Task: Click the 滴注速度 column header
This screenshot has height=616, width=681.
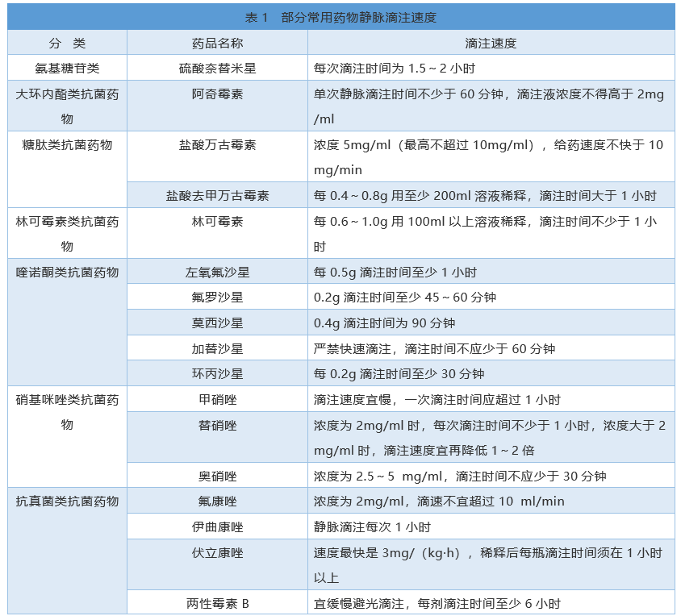Action: [x=491, y=43]
